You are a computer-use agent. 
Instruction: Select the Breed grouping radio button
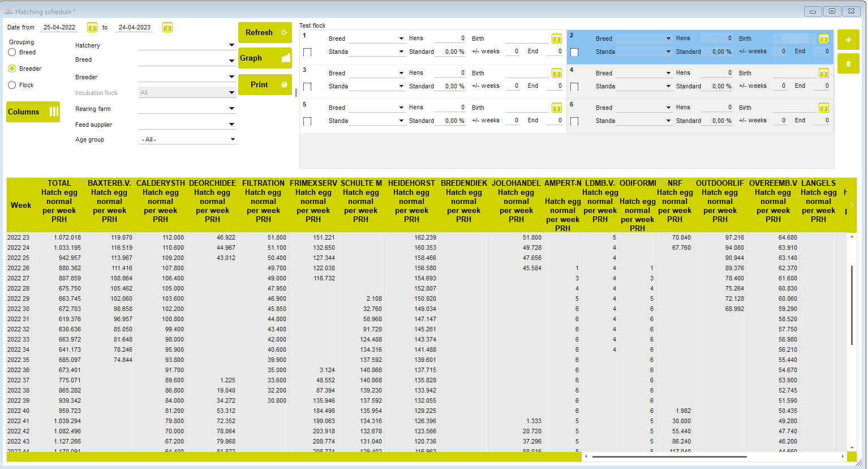[x=12, y=52]
